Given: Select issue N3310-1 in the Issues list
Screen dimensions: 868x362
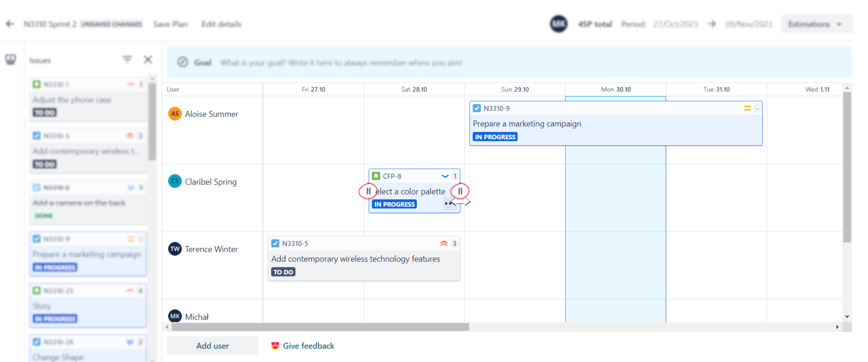Looking at the screenshot, I should coord(88,99).
